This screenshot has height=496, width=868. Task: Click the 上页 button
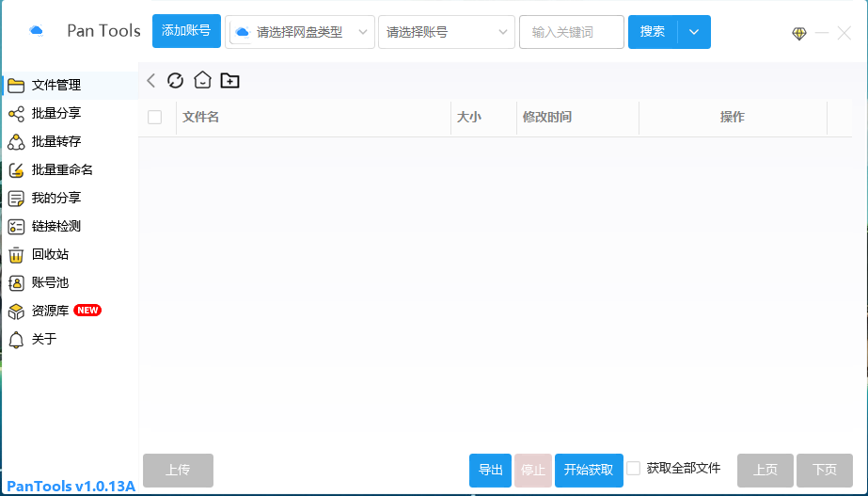coord(765,471)
